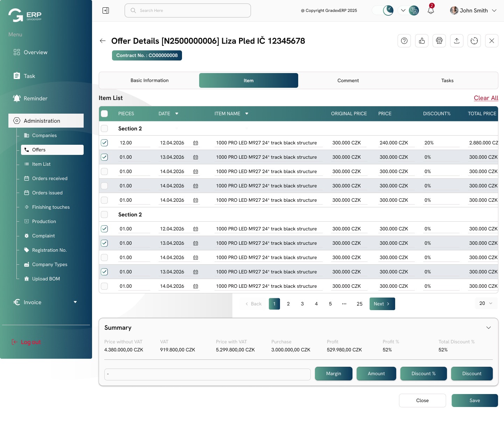Viewport: 504px width, 443px height.
Task: Click the language translate icon
Action: point(414,10)
